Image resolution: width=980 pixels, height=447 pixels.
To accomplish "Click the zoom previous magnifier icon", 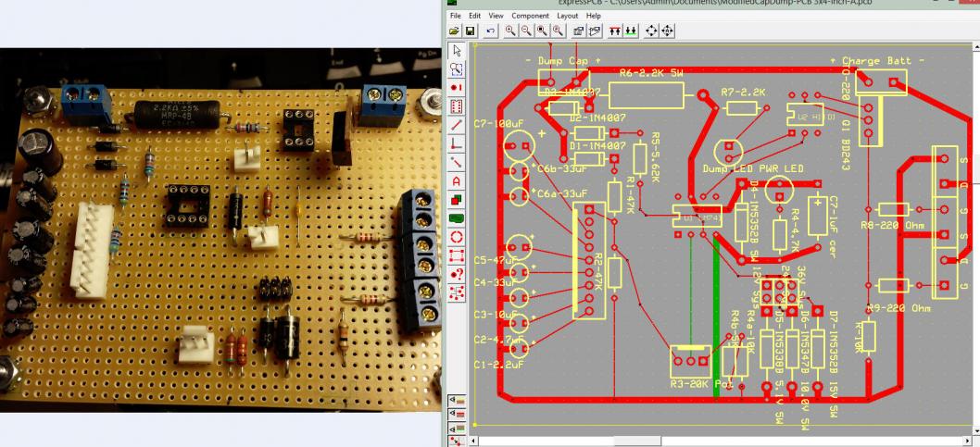I will point(558,31).
